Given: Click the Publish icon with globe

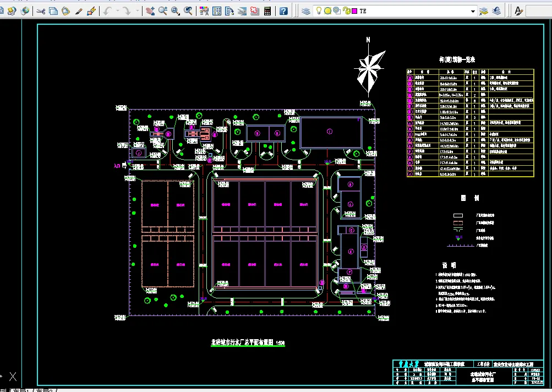Looking at the screenshot, I should click(x=25, y=11).
